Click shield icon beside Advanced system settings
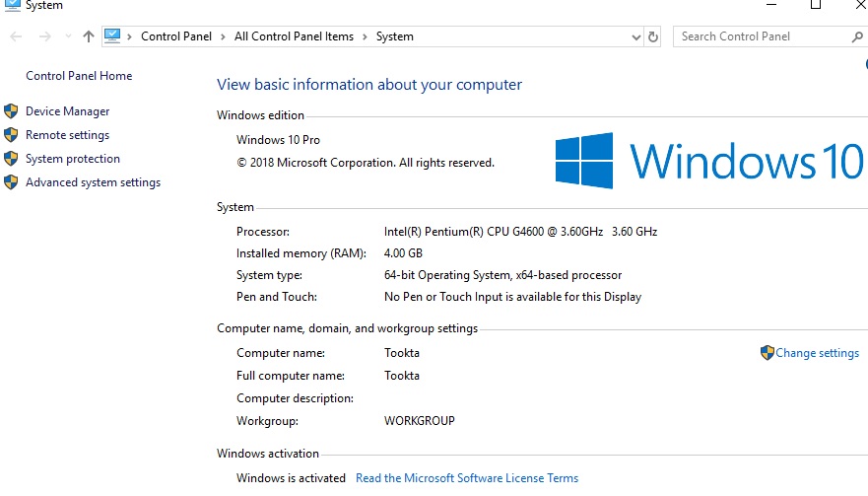This screenshot has width=868, height=496. [x=11, y=182]
